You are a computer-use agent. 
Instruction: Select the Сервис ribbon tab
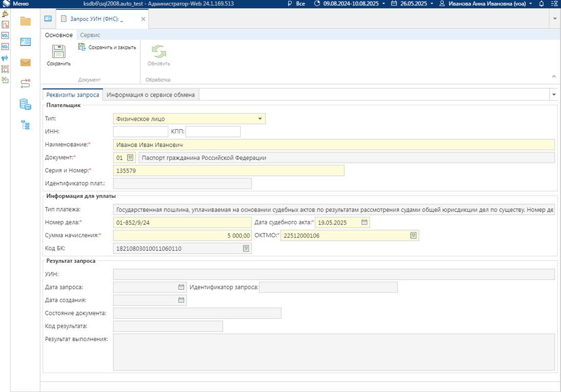pos(90,35)
